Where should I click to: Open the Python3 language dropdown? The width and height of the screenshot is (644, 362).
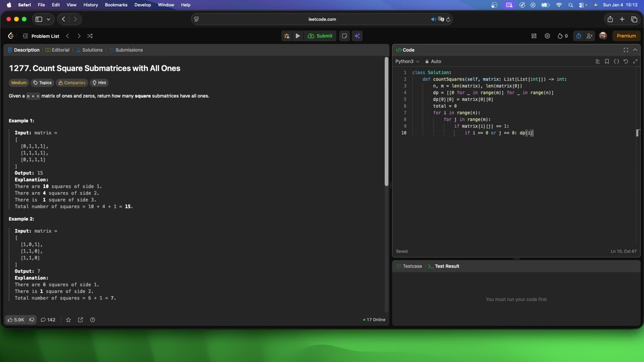coord(407,61)
